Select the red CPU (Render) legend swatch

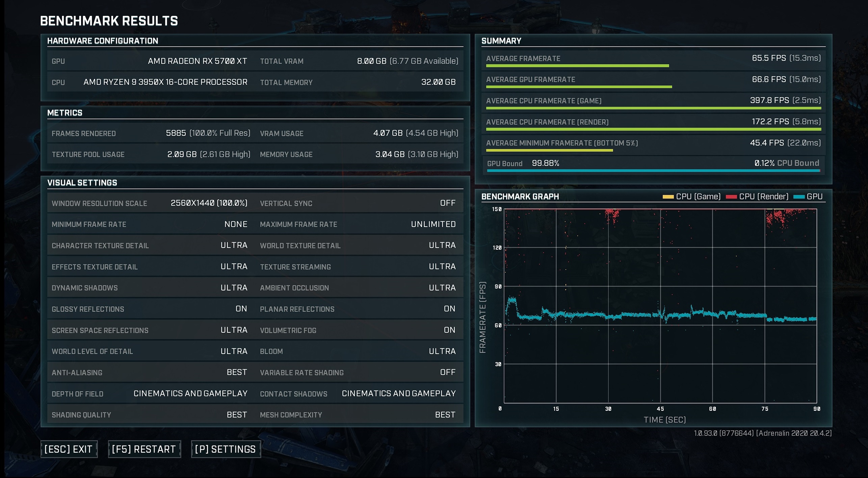[731, 197]
